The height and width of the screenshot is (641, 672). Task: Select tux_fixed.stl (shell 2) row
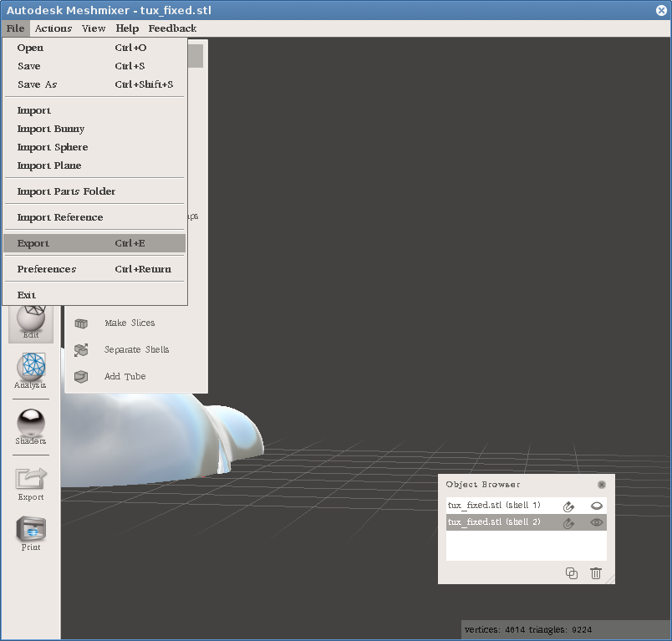527,522
